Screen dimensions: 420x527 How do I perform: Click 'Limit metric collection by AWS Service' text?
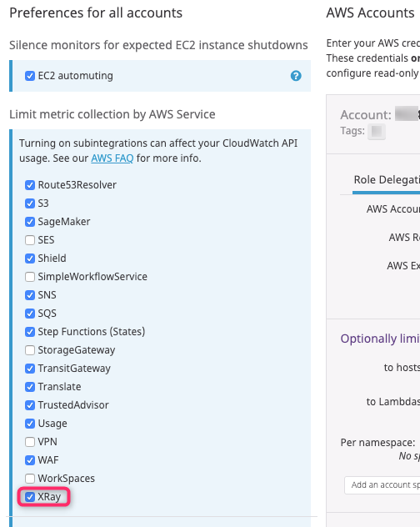tap(112, 114)
